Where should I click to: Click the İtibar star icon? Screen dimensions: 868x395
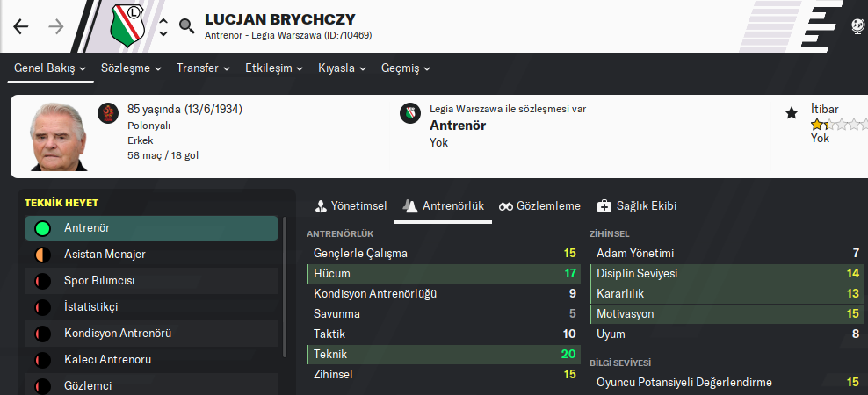pyautogui.click(x=792, y=112)
